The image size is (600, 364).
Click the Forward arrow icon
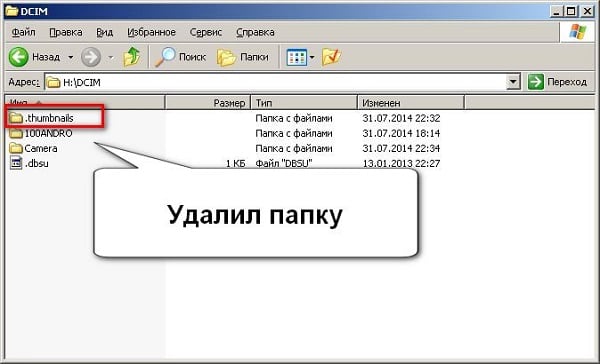[91, 57]
